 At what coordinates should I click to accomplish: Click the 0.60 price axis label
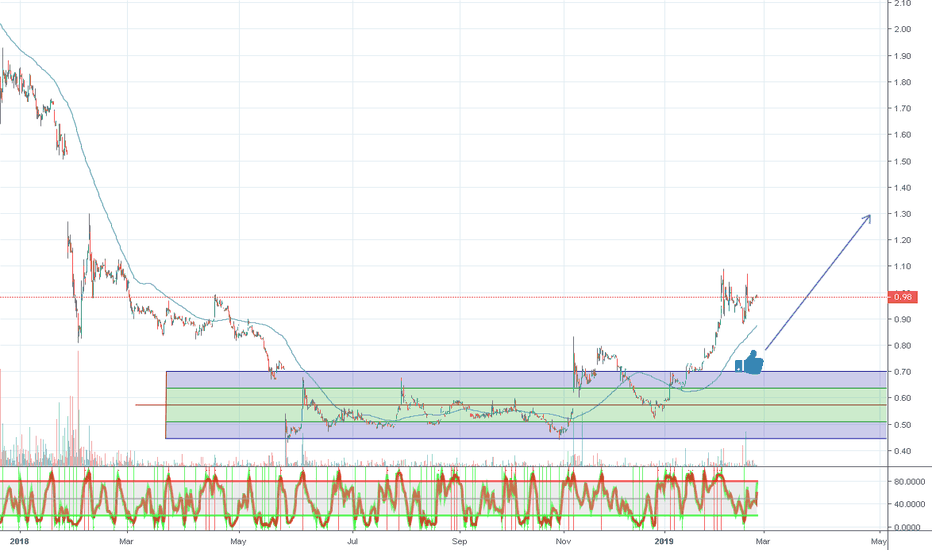[902, 398]
